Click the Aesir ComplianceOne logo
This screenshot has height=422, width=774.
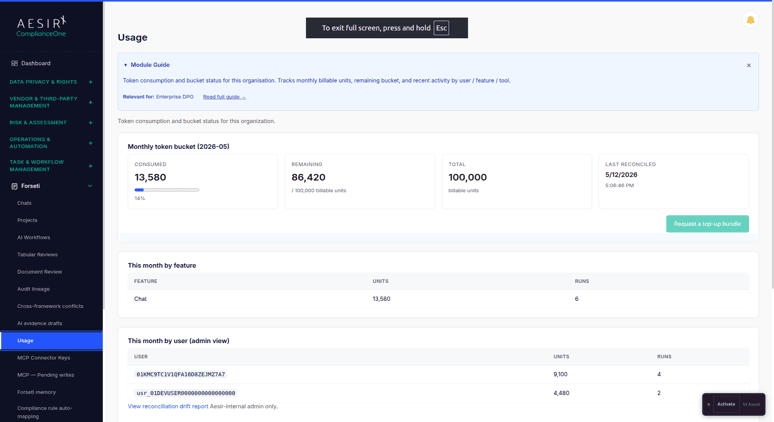pos(41,26)
